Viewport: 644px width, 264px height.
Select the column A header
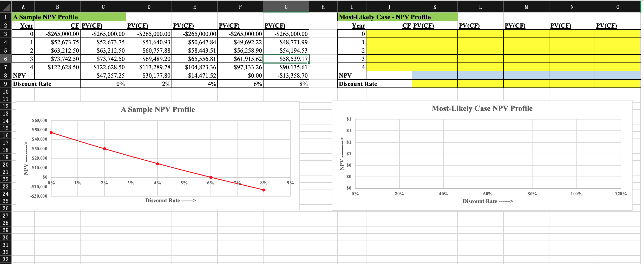[23, 7]
